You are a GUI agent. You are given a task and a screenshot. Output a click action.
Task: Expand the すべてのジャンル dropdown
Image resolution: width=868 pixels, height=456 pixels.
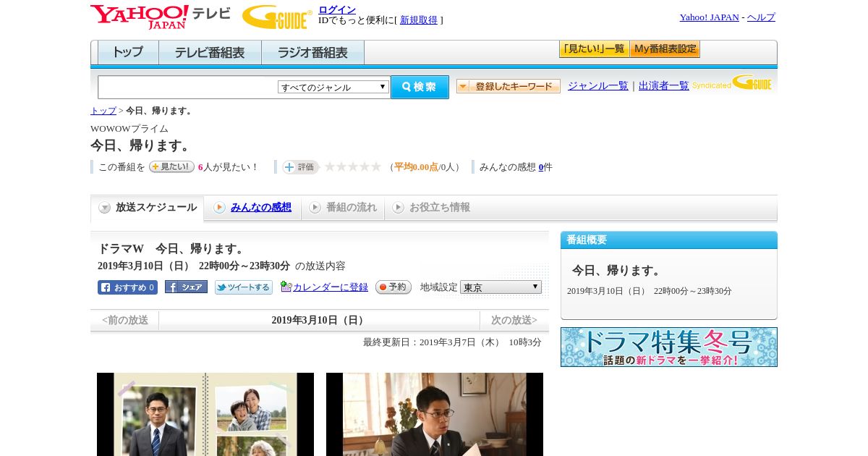coord(333,87)
